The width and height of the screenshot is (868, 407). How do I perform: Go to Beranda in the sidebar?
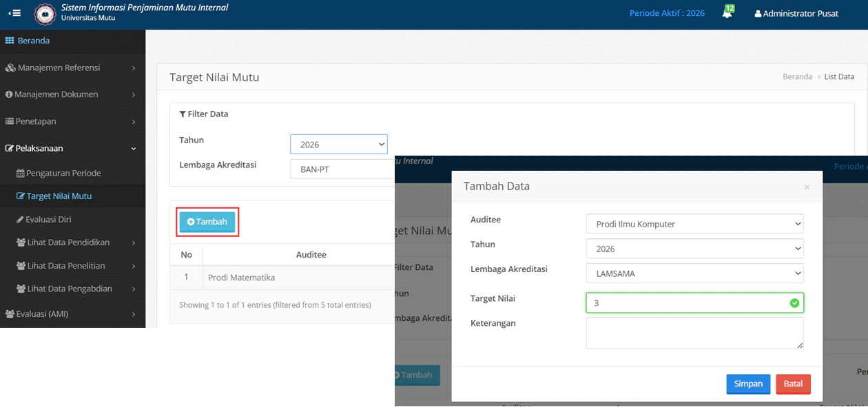click(72, 41)
